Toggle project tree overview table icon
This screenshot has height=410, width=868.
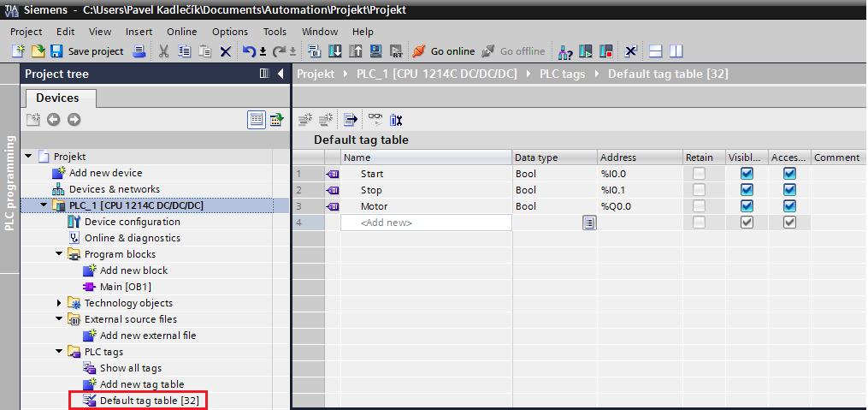[x=256, y=119]
